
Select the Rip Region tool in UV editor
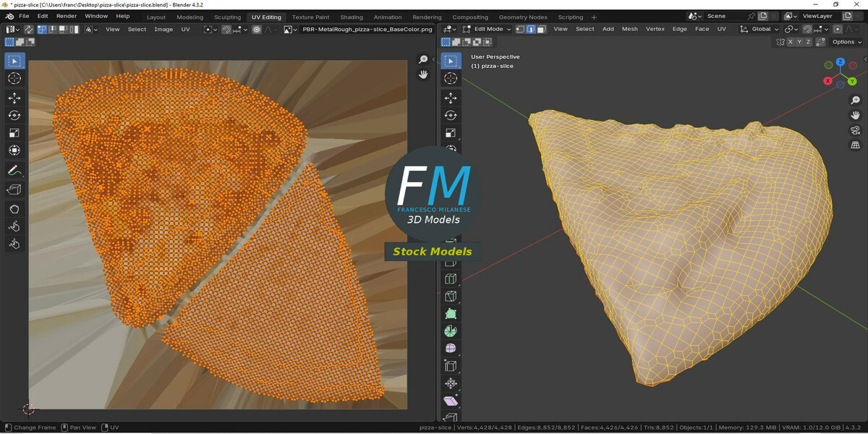[x=14, y=190]
